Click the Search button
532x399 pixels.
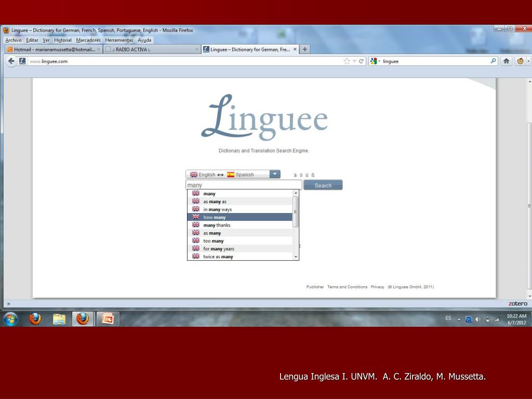click(x=323, y=185)
